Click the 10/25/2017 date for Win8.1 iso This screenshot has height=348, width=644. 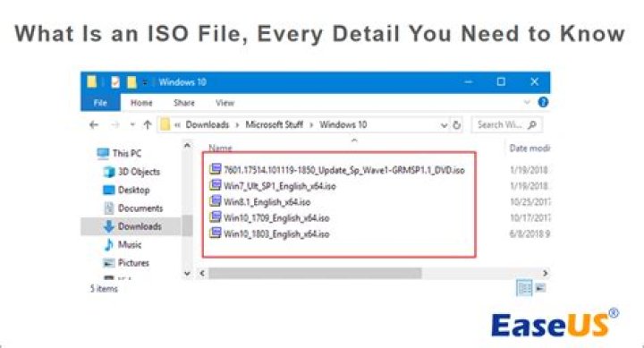(x=530, y=202)
